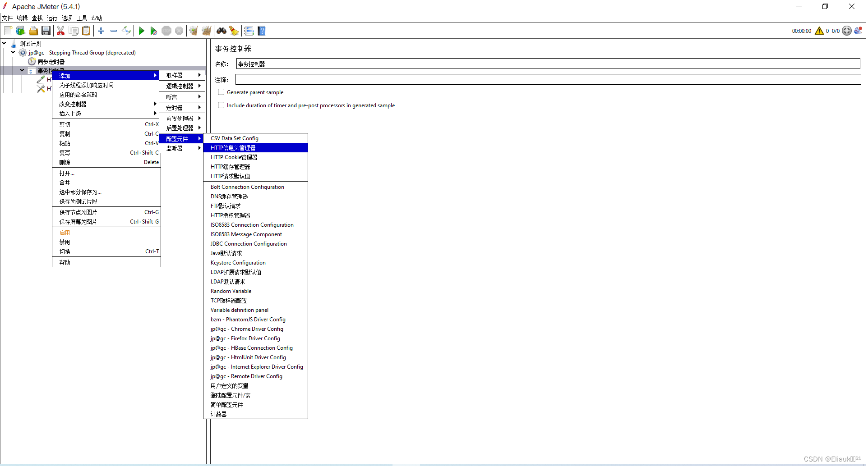868x466 pixels.
Task: Click the remote engines globe icon
Action: pyautogui.click(x=847, y=31)
